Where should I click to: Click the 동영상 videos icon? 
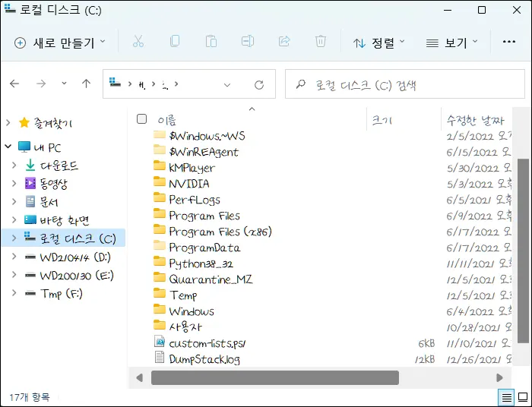tap(30, 183)
